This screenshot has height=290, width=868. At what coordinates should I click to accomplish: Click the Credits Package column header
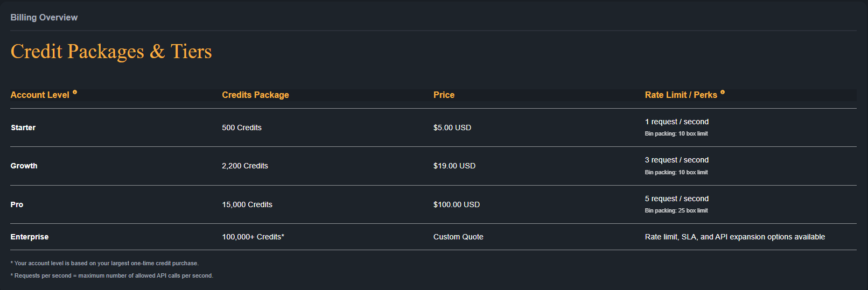pyautogui.click(x=255, y=95)
